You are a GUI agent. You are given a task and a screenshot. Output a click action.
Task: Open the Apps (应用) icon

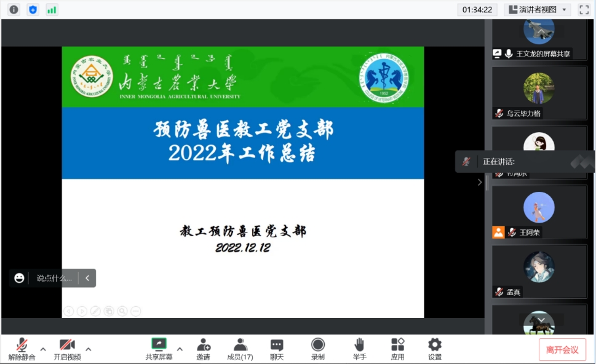[x=397, y=349]
